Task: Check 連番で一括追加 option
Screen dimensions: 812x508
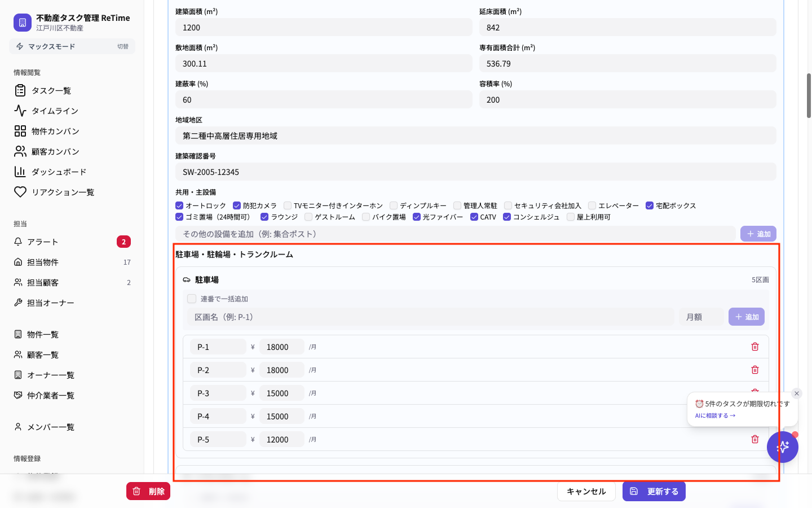Action: coord(192,299)
